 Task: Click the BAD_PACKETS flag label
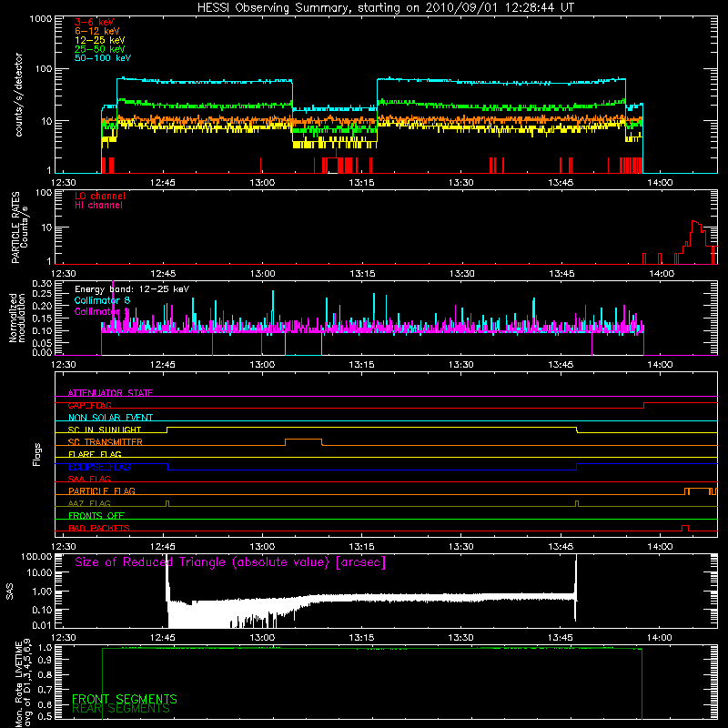[x=99, y=529]
